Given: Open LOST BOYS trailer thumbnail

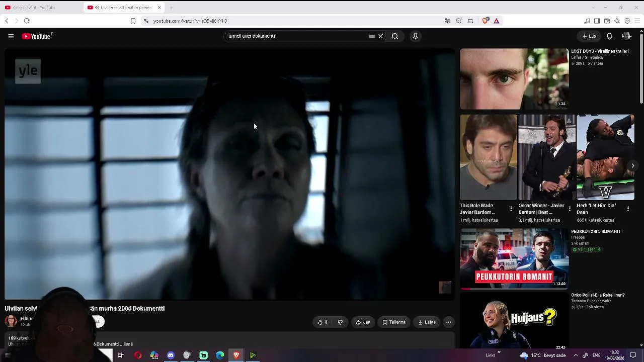Looking at the screenshot, I should (x=514, y=78).
